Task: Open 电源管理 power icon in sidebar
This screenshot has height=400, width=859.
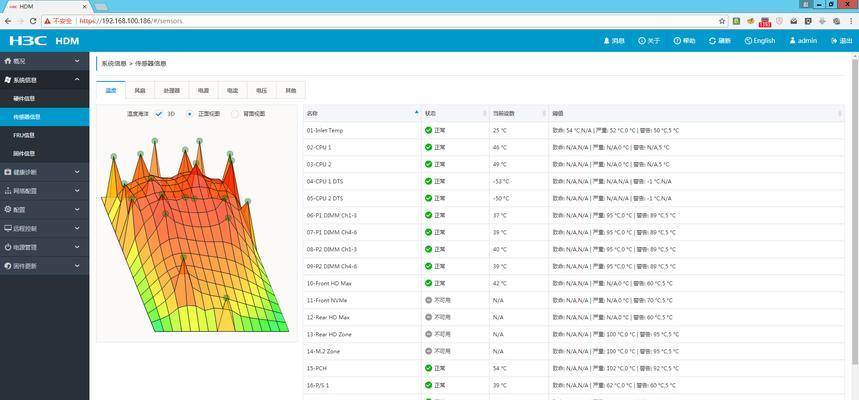Action: 8,247
